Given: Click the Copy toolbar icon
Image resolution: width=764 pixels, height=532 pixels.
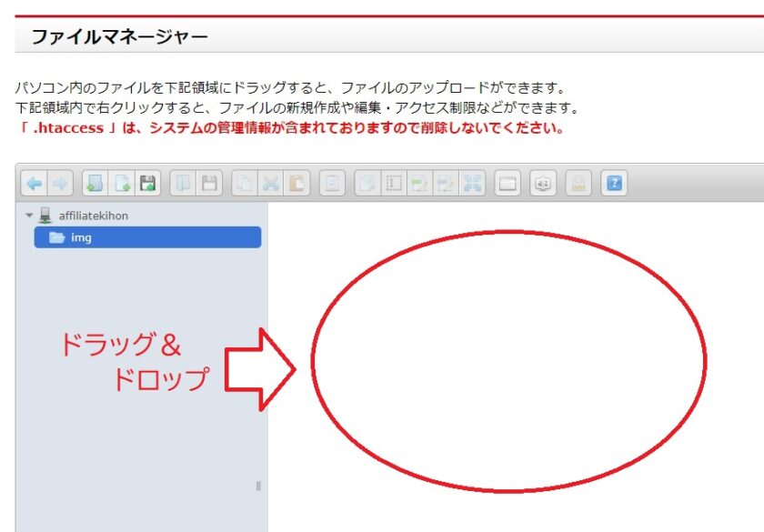Looking at the screenshot, I should coord(245,183).
